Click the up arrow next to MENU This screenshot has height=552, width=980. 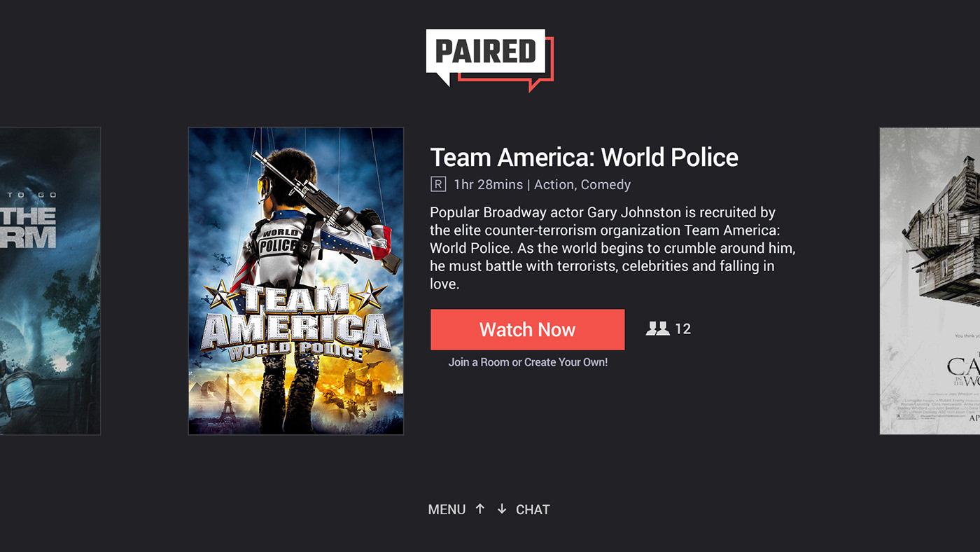[479, 509]
